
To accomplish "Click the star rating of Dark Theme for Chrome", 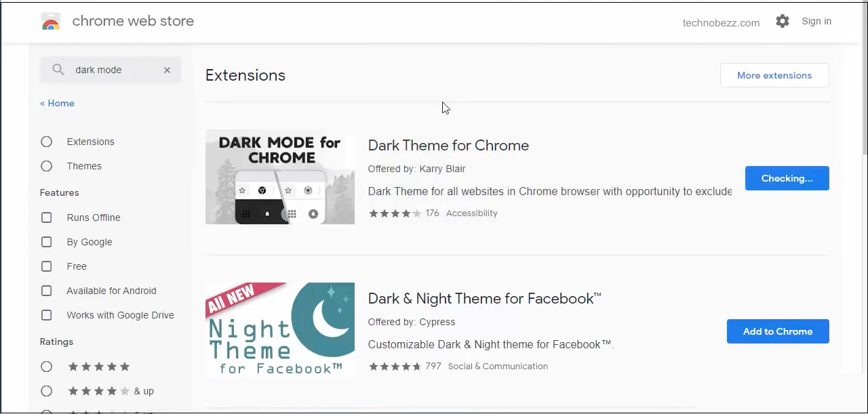I will pos(395,213).
